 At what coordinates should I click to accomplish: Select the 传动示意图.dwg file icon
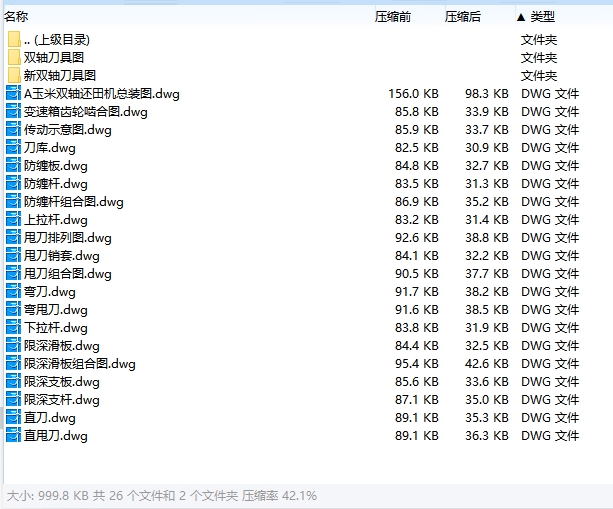(x=13, y=129)
